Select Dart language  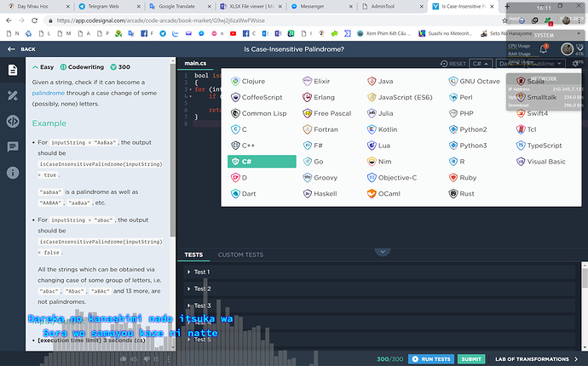[x=244, y=194]
